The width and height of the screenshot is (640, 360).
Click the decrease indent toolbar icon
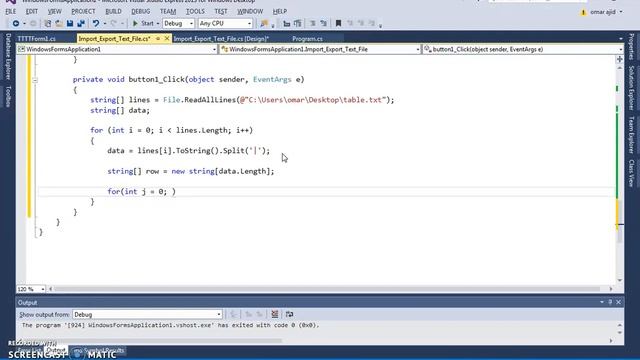[x=287, y=24]
